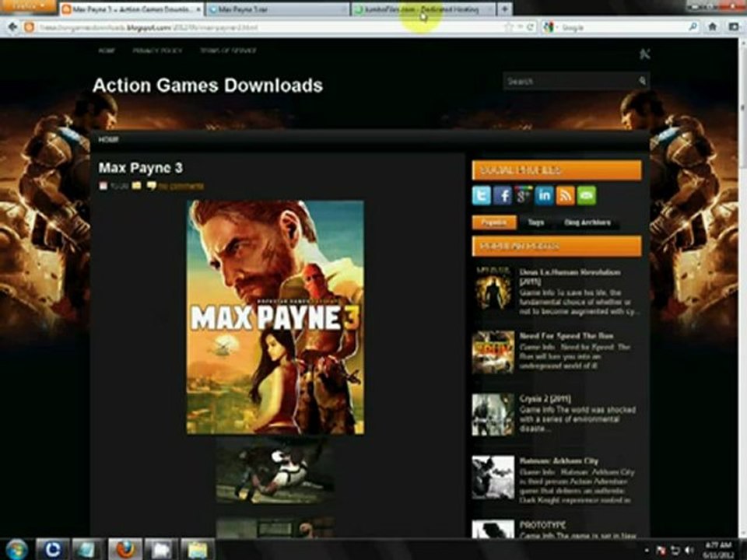This screenshot has height=560, width=747.
Task: Open the LinkedIn social profile icon
Action: click(544, 196)
